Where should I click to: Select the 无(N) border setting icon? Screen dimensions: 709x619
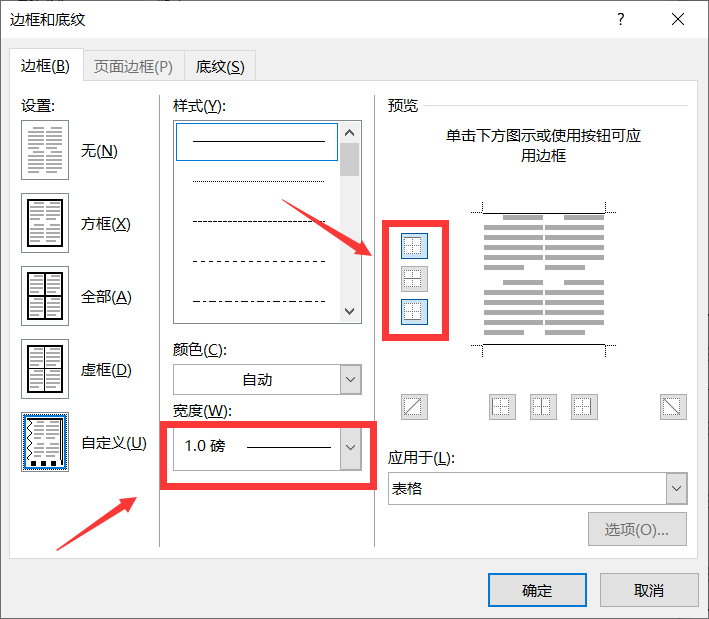pos(45,150)
